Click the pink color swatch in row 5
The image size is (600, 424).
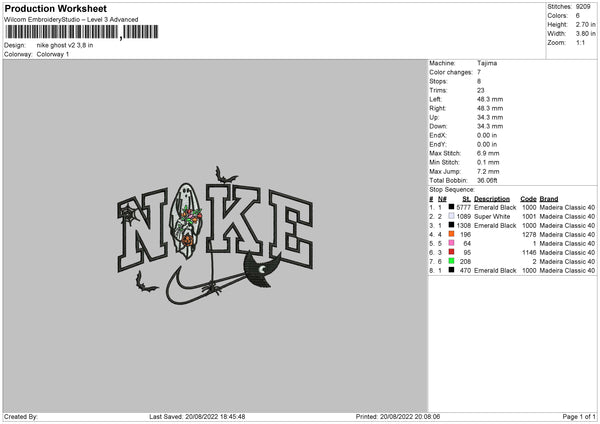452,243
